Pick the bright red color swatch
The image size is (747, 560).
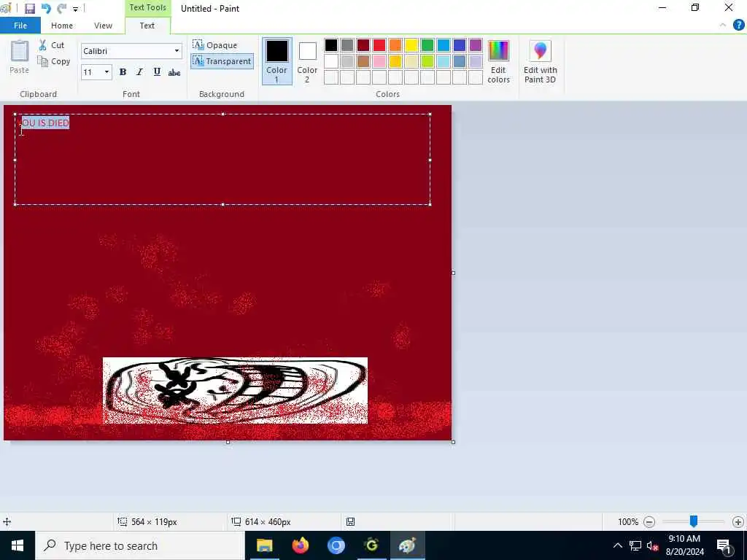(x=379, y=45)
